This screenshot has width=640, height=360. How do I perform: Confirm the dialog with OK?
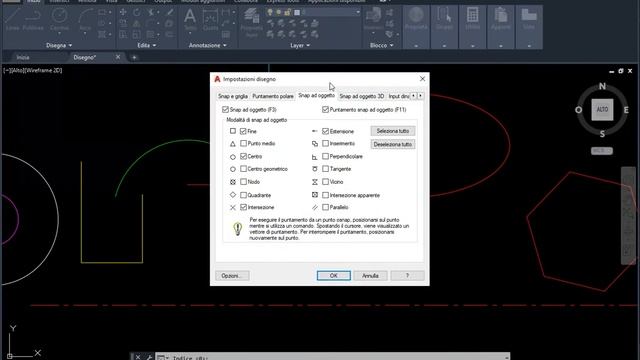[333, 276]
